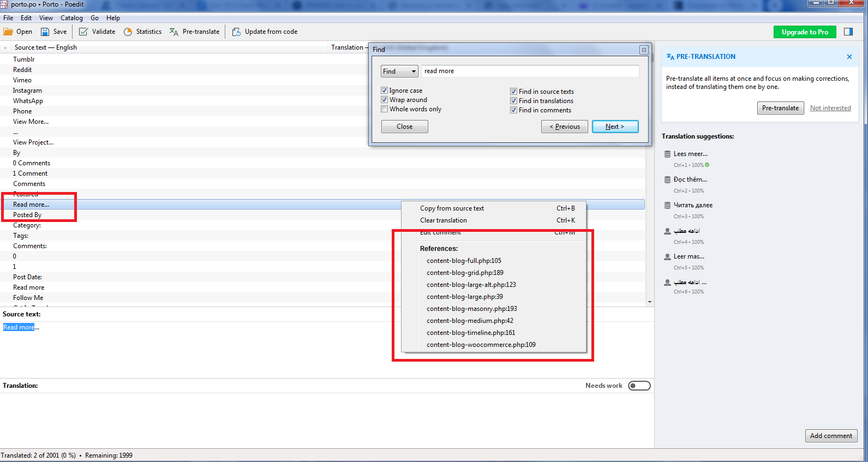The width and height of the screenshot is (868, 462).
Task: Toggle Find in comments
Action: pos(513,110)
